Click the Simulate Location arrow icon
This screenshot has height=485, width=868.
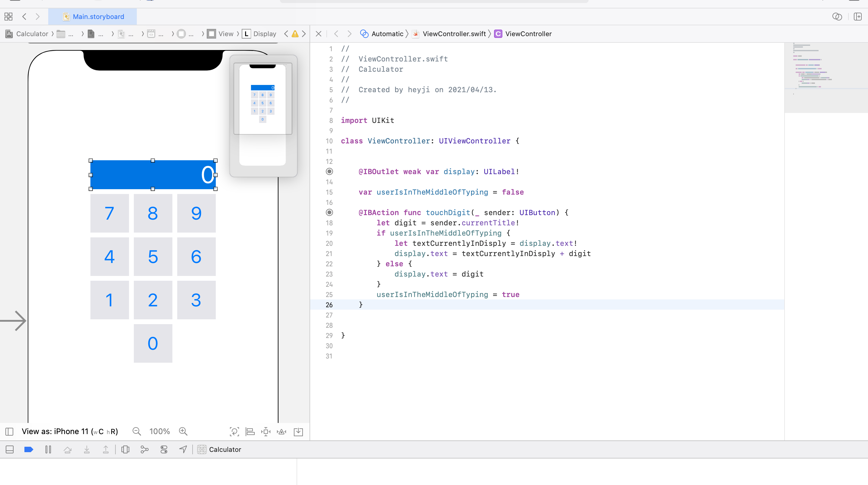(x=183, y=449)
